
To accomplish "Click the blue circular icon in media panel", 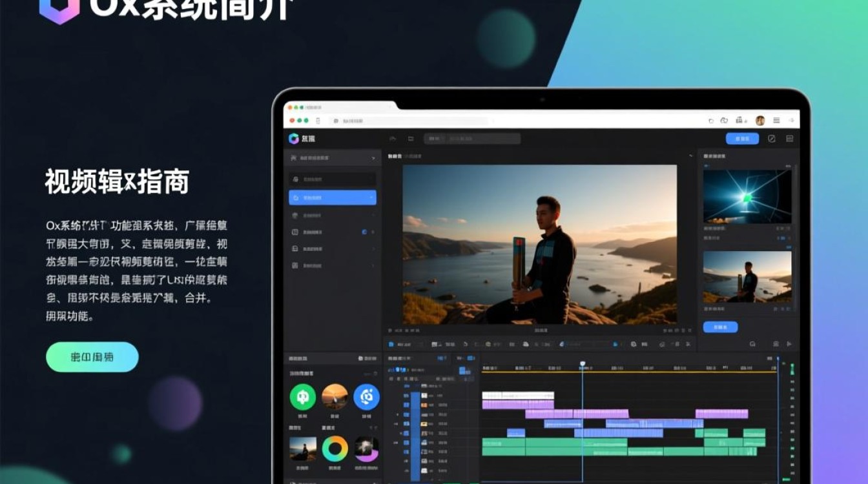I will point(366,397).
